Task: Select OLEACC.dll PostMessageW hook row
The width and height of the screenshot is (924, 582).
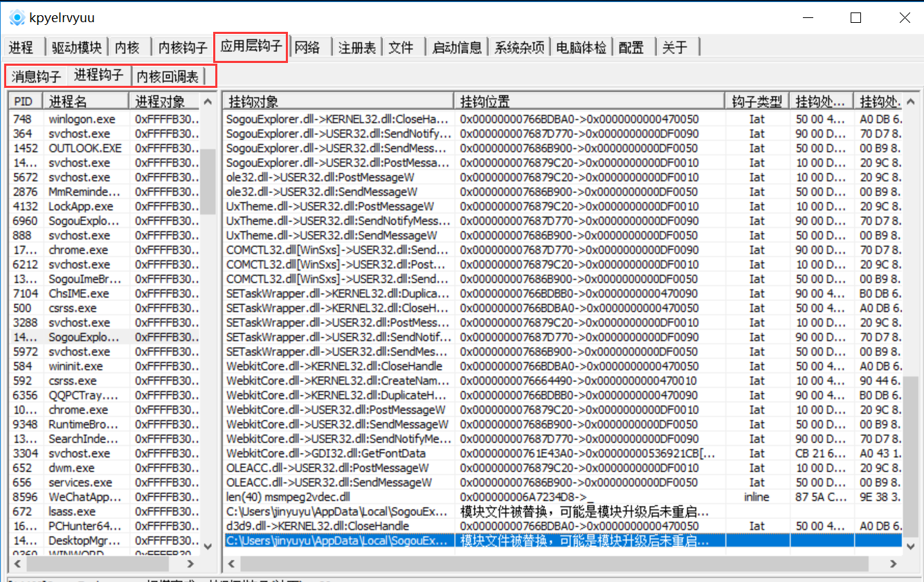Action: 563,468
